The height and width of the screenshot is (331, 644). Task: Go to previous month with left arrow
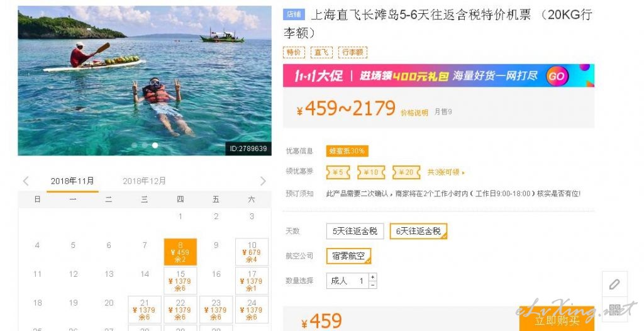click(26, 181)
